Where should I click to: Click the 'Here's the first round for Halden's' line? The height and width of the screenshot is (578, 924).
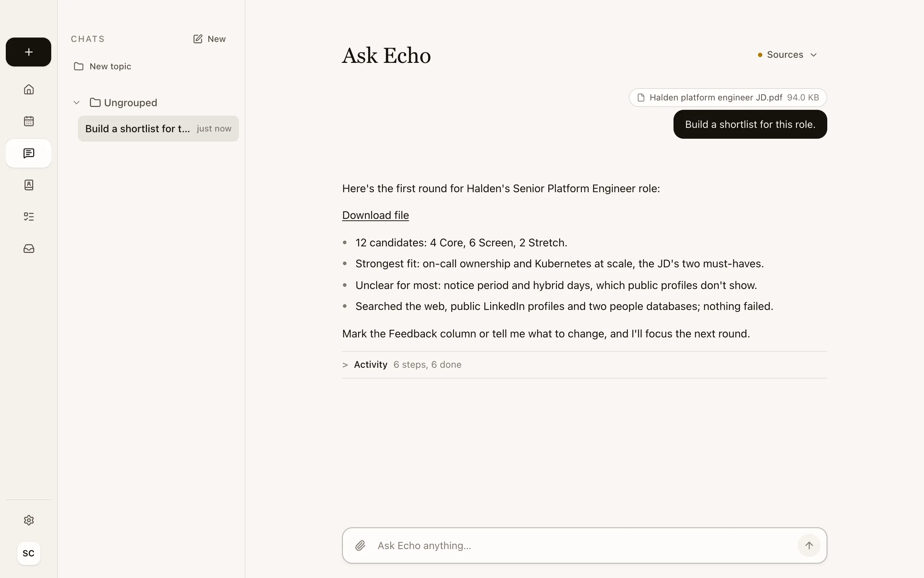click(x=501, y=189)
